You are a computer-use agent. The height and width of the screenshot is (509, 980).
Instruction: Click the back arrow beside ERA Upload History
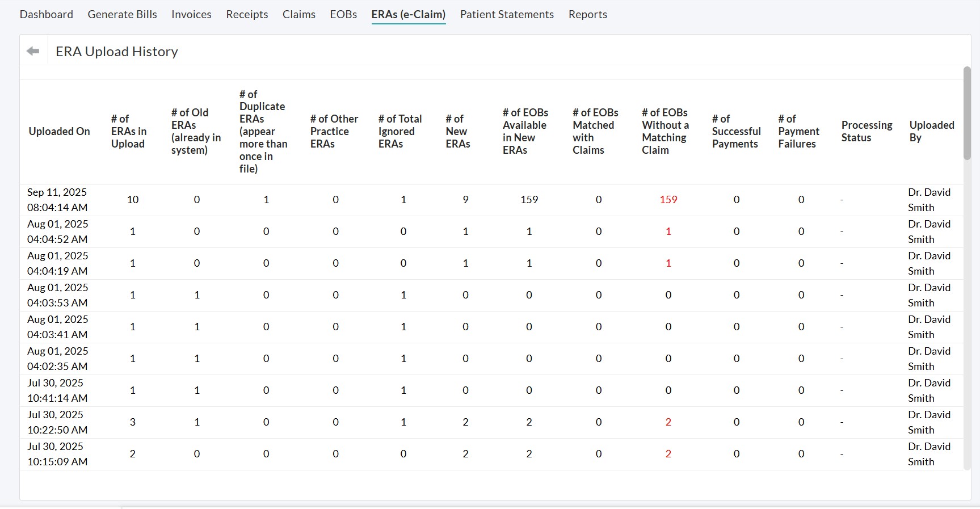(33, 51)
